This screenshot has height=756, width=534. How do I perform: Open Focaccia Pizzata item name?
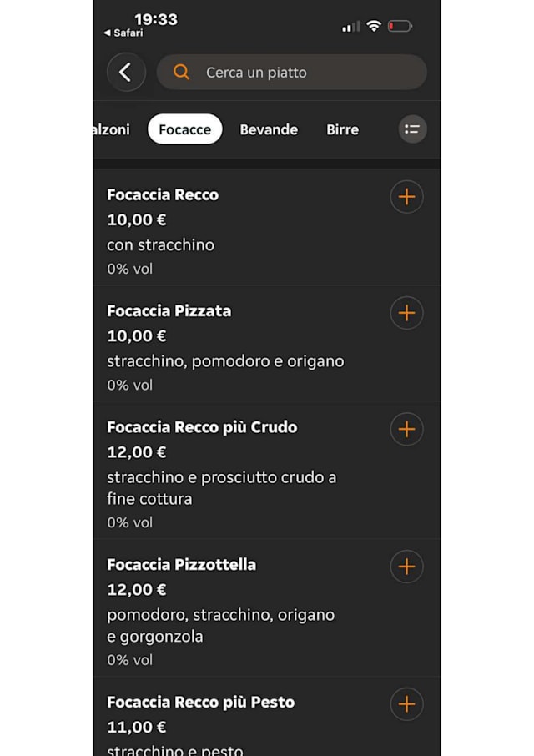[169, 311]
